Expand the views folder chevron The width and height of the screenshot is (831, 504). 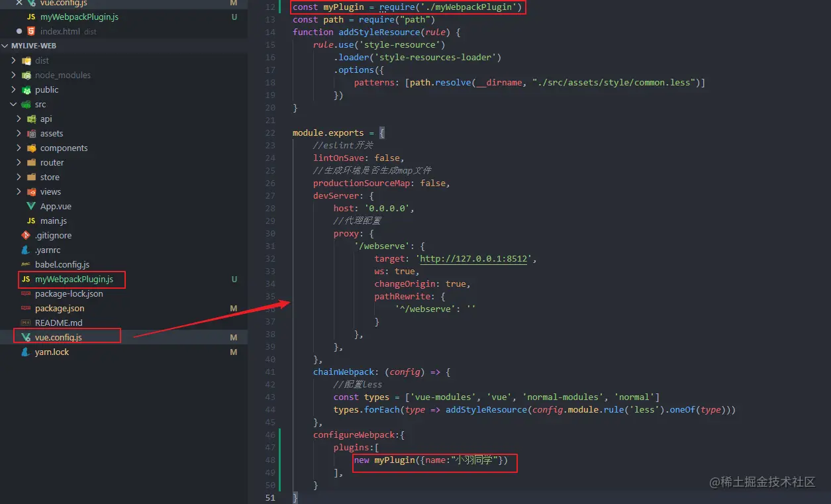pos(19,191)
